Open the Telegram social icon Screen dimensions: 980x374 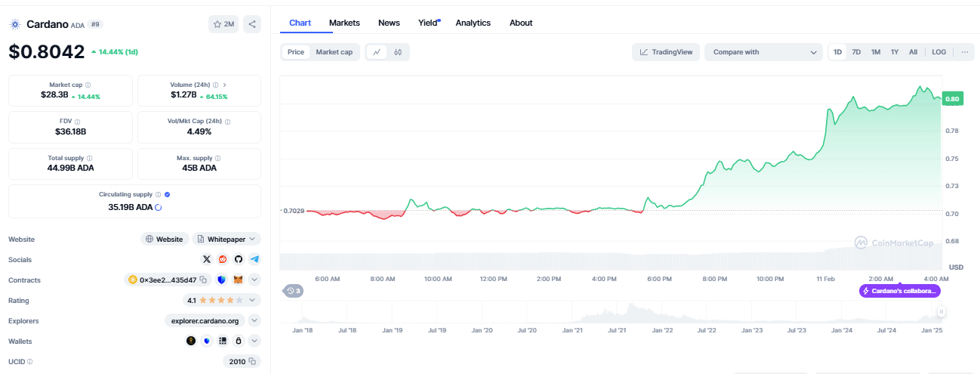coord(254,259)
